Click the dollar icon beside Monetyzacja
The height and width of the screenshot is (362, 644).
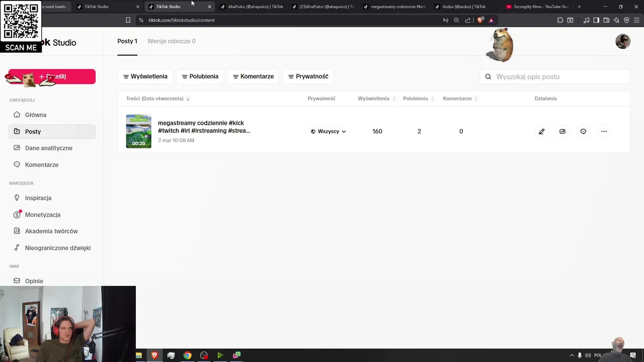(x=17, y=215)
